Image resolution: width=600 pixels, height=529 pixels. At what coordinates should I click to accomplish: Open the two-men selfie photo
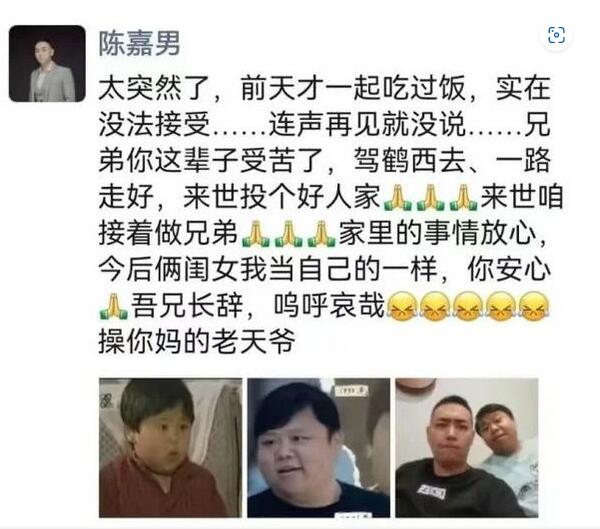point(467,447)
